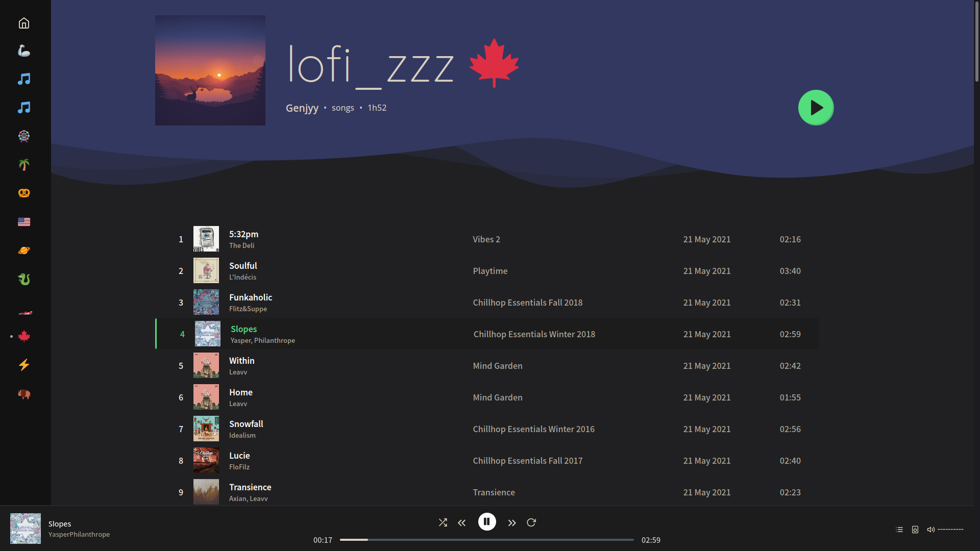Open the maple leaf playlist in sidebar
The width and height of the screenshot is (980, 551).
24,336
